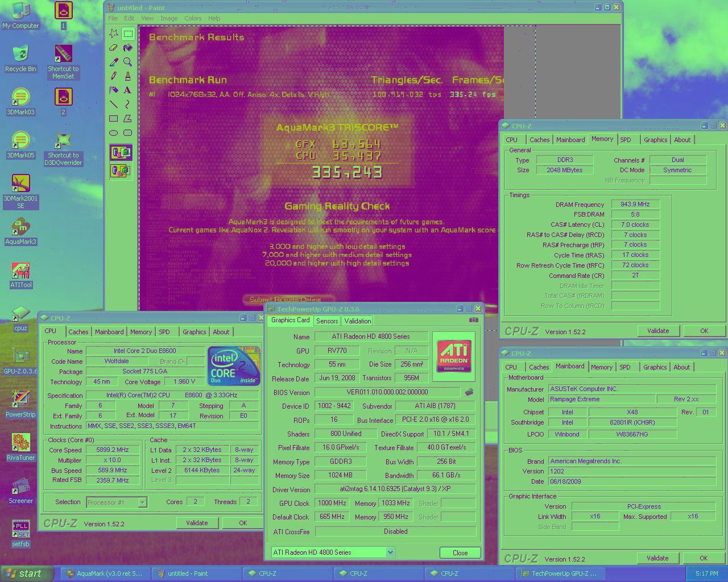Select the Pick Color eyedropper tool

tap(114, 62)
